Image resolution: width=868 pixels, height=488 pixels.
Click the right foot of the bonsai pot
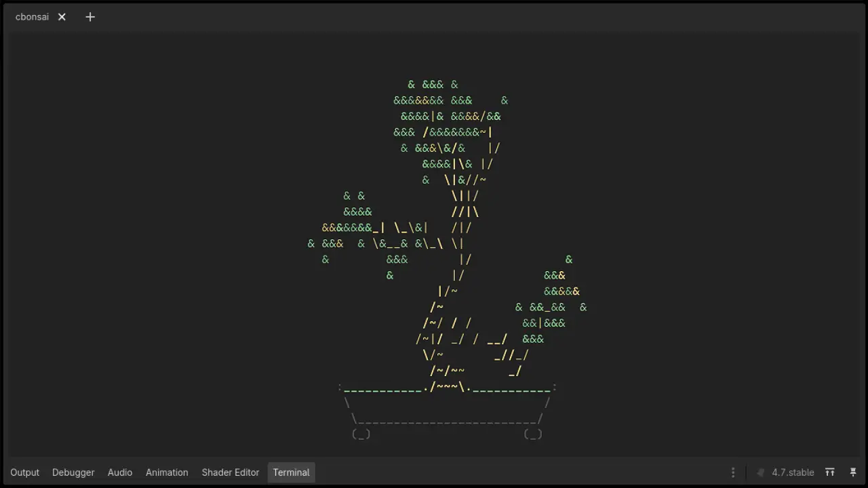click(x=533, y=434)
